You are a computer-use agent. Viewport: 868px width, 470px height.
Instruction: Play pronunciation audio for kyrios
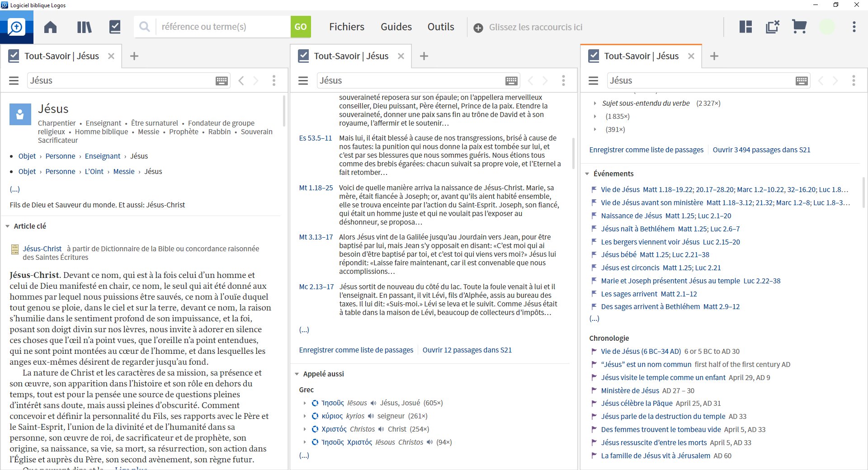tap(371, 416)
